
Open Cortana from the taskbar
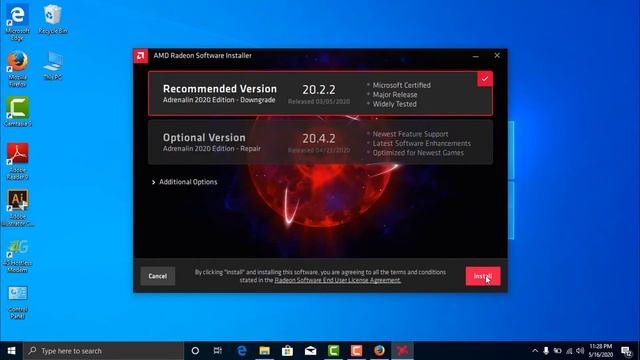tap(195, 351)
